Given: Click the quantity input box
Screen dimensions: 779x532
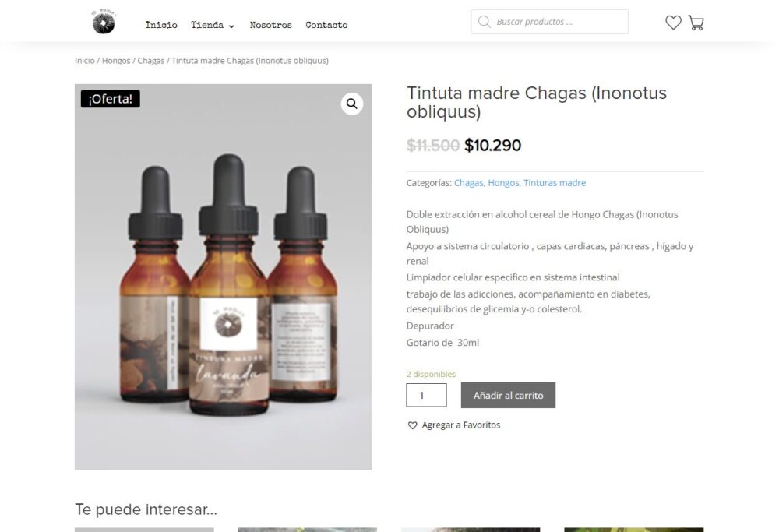Looking at the screenshot, I should pyautogui.click(x=426, y=396).
